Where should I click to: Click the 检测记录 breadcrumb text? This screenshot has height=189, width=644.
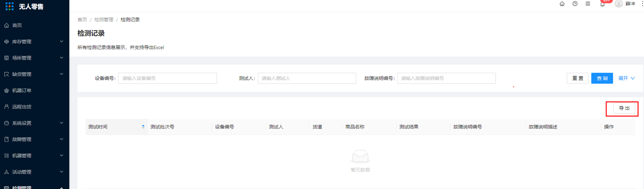[130, 19]
